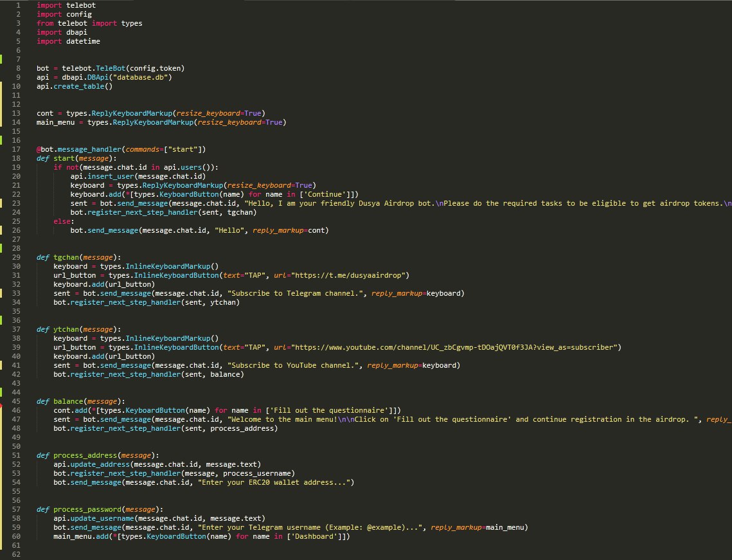This screenshot has width=732, height=560.
Task: Click line number 50 in the gutter
Action: point(16,446)
